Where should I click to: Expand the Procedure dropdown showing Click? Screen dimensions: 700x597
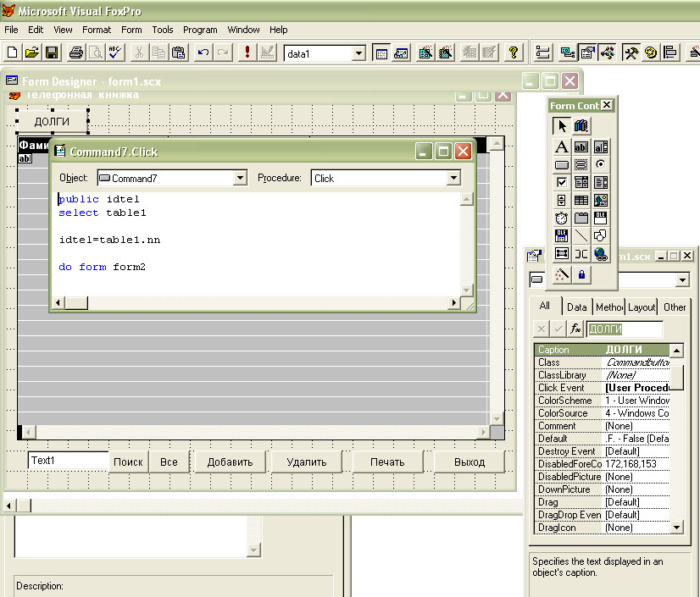[453, 178]
